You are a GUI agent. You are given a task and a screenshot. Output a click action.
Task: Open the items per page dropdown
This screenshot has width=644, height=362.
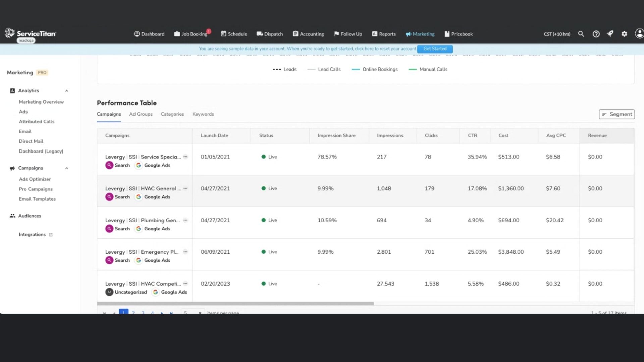[193, 312]
